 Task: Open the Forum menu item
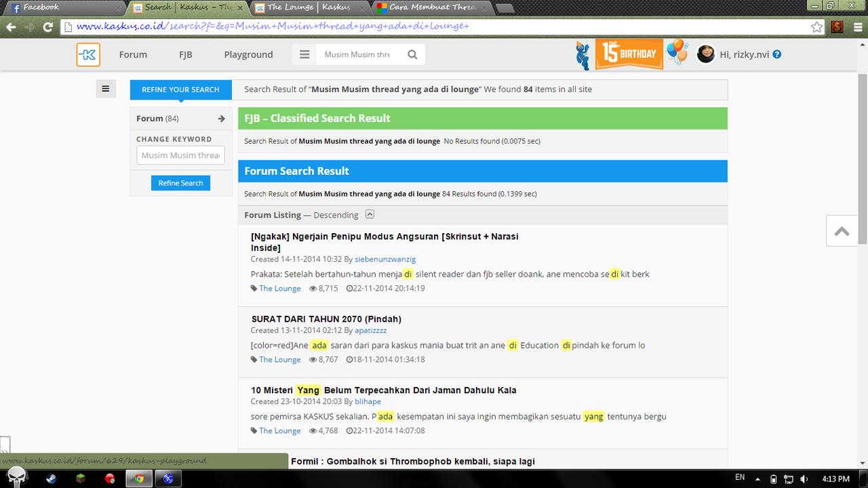(x=133, y=55)
